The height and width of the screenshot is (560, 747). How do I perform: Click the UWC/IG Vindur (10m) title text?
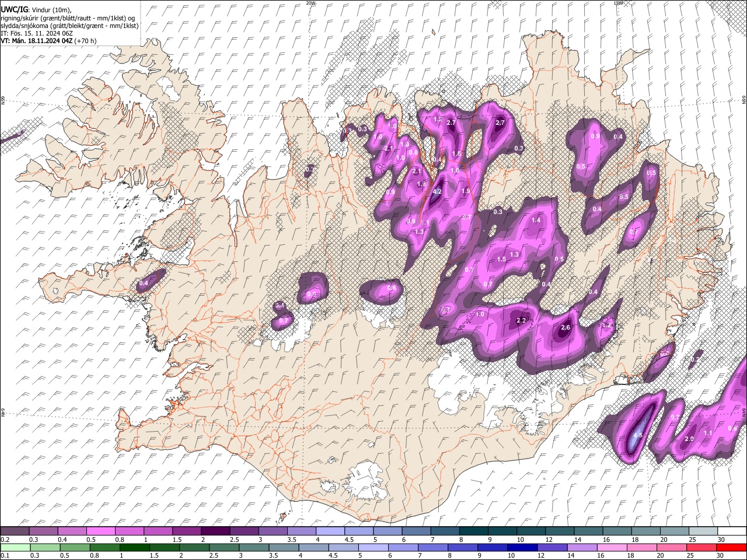point(36,10)
